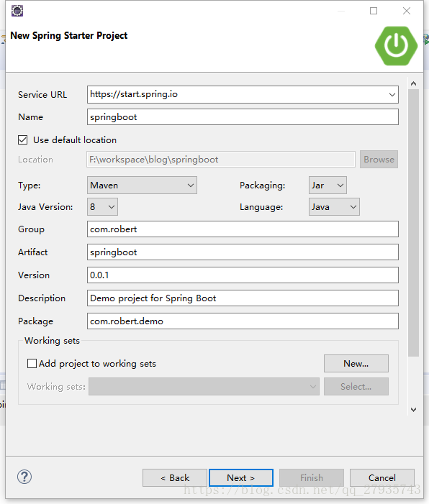Viewport: 429px width, 504px height.
Task: Click the 'New Spring Starter Project' heading
Action: [69, 35]
